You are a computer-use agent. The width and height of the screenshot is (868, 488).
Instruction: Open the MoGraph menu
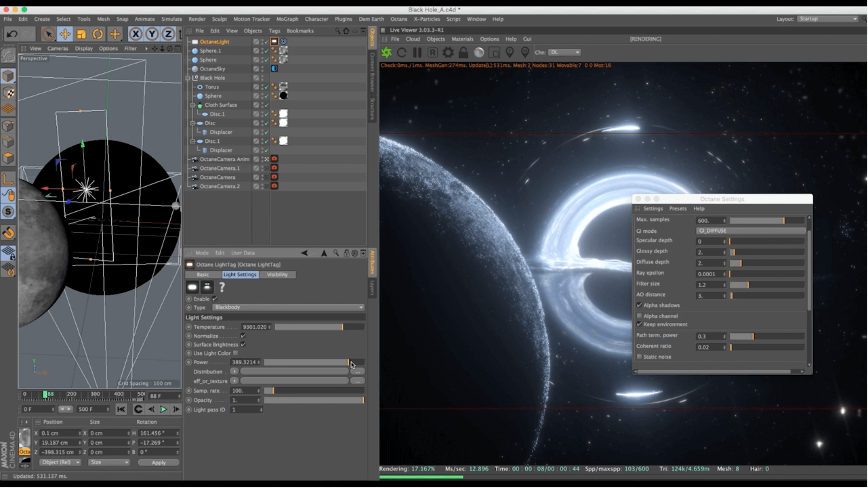point(287,19)
